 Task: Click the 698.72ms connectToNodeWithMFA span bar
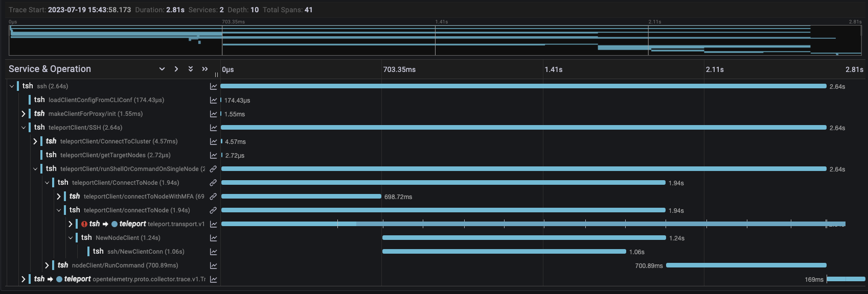click(301, 197)
